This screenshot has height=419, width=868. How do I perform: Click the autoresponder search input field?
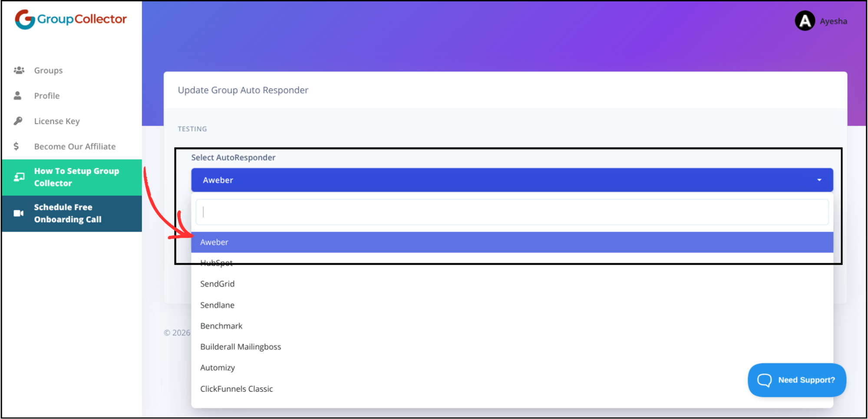coord(512,212)
